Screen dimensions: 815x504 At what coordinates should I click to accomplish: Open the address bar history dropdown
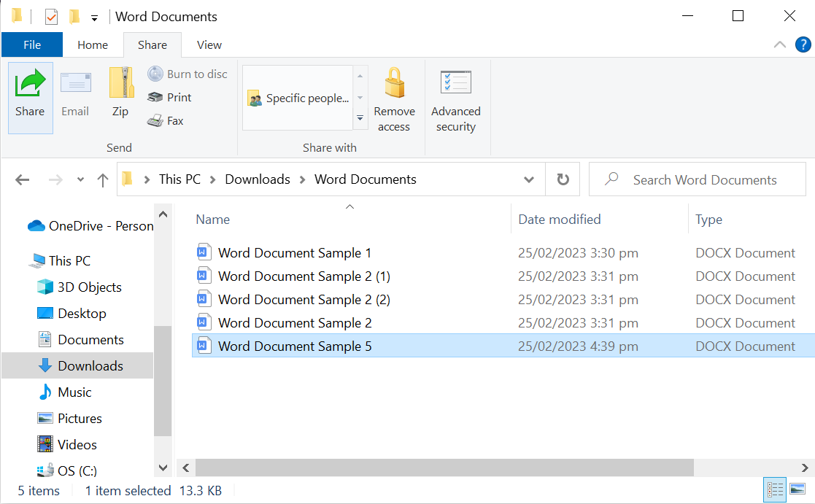[528, 179]
